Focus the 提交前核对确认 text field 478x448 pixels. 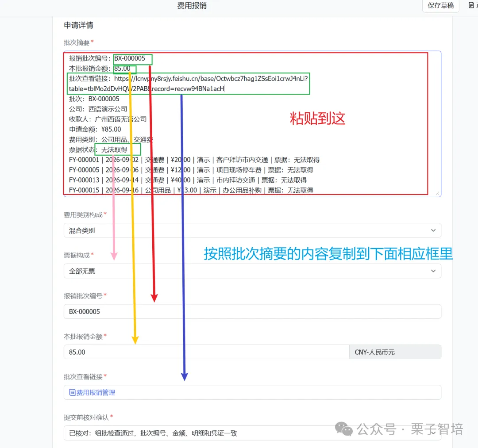click(252, 433)
